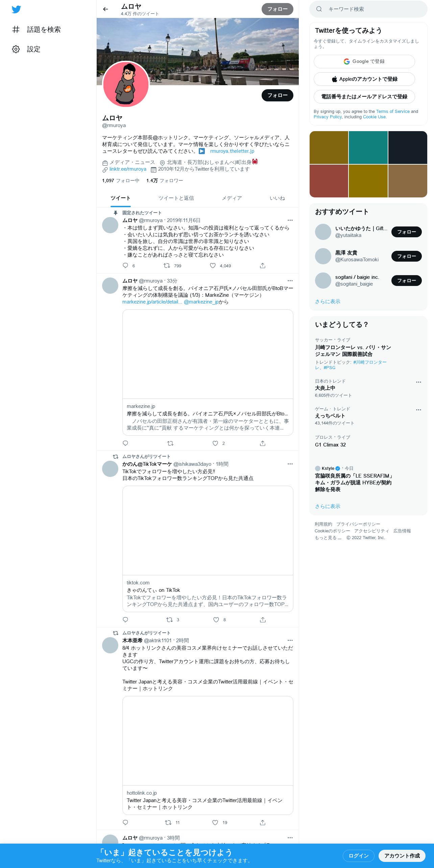This screenshot has height=868, width=434.
Task: Open tiktok.com link card
Action: pyautogui.click(x=208, y=549)
